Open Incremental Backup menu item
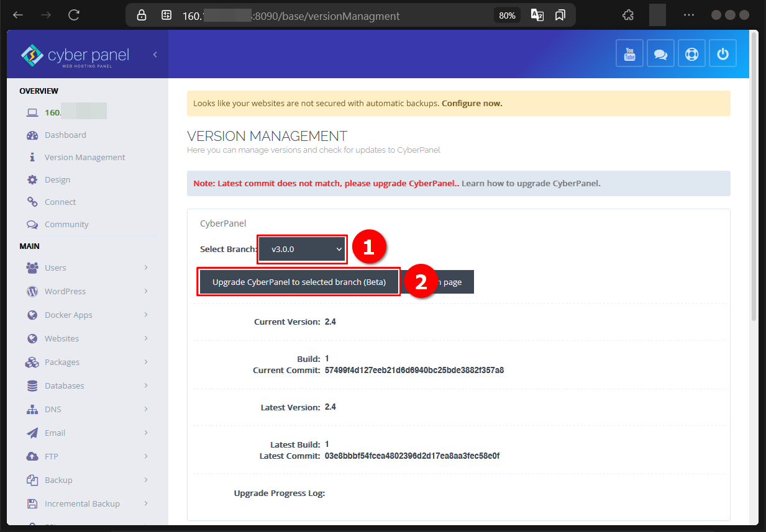The width and height of the screenshot is (766, 532). (82, 503)
